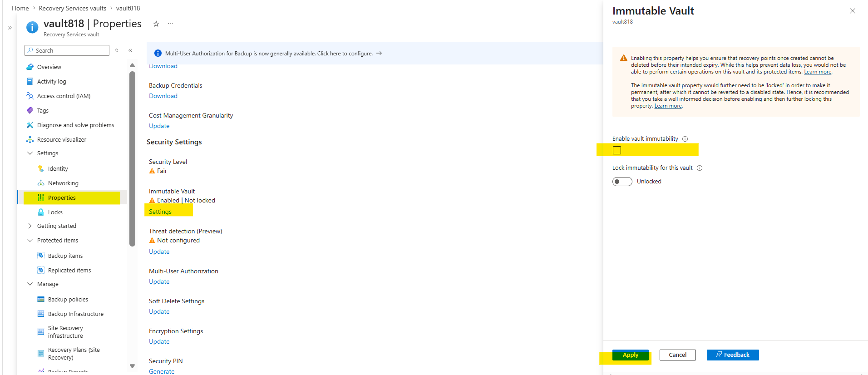Click the Backup policies icon
This screenshot has width=868, height=375.
coord(41,299)
